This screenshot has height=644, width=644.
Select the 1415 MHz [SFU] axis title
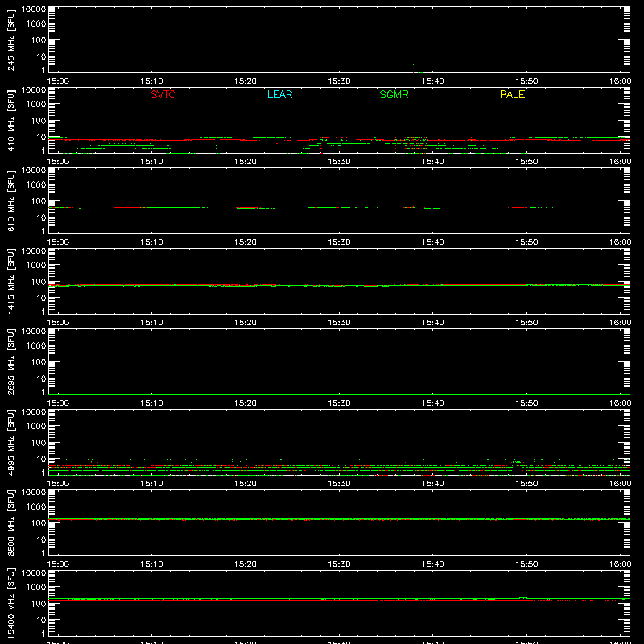[x=10, y=282]
